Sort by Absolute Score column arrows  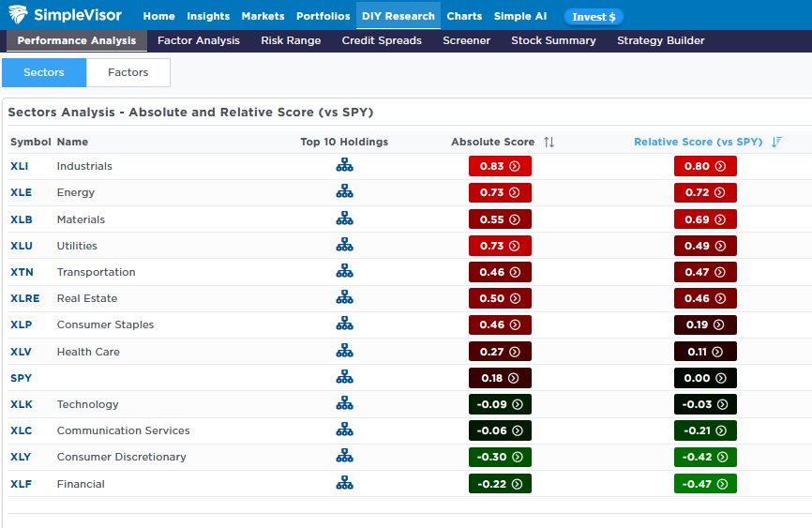549,143
